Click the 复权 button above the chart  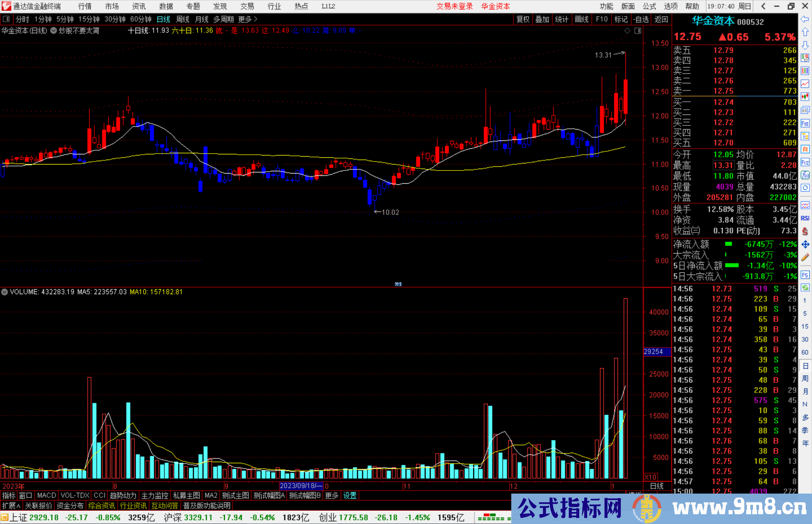[x=523, y=19]
